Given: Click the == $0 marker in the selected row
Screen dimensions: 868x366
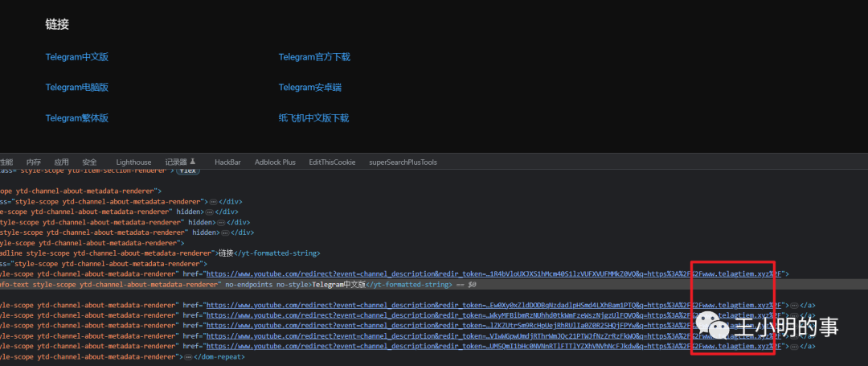Looking at the screenshot, I should pyautogui.click(x=465, y=285).
